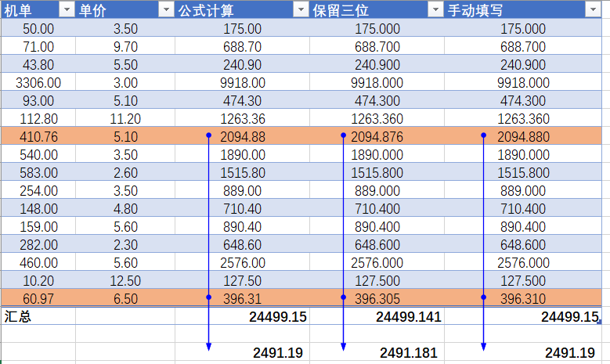Select unit price cell 6.50
This screenshot has width=610, height=364.
[x=125, y=299]
